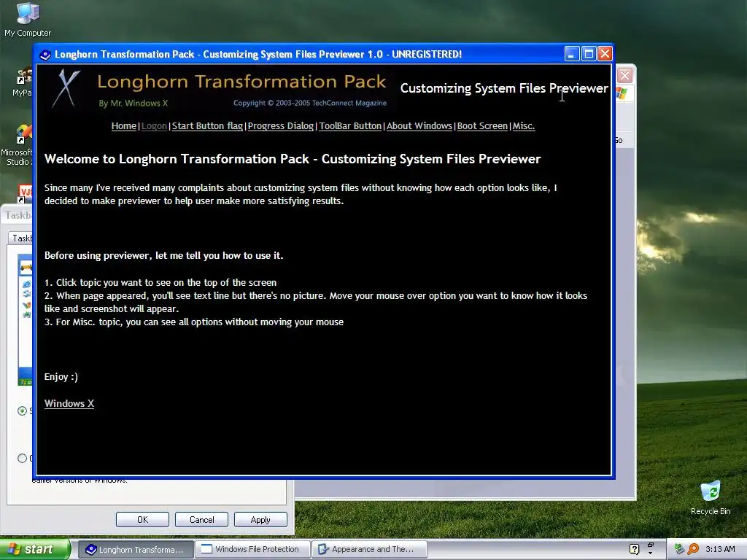Click the previewer title bar app icon
This screenshot has width=747, height=560.
[45, 55]
